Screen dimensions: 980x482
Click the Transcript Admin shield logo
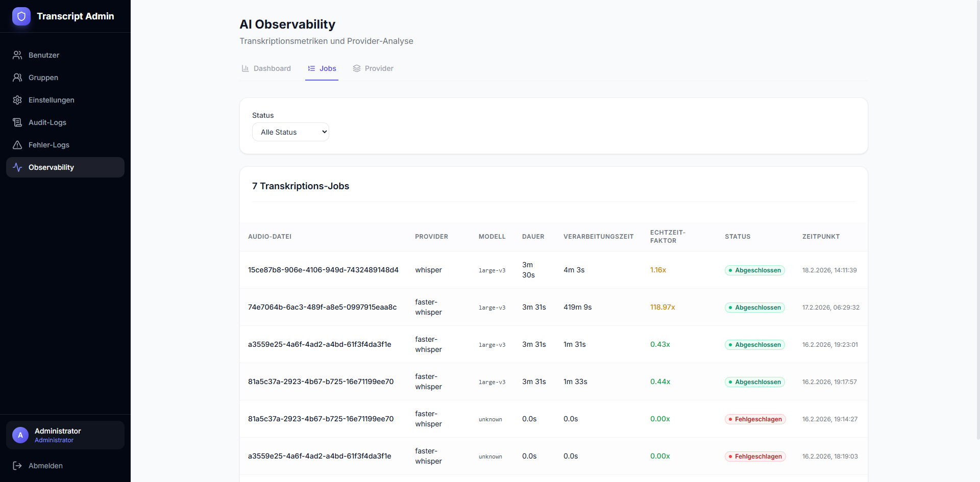pos(21,16)
